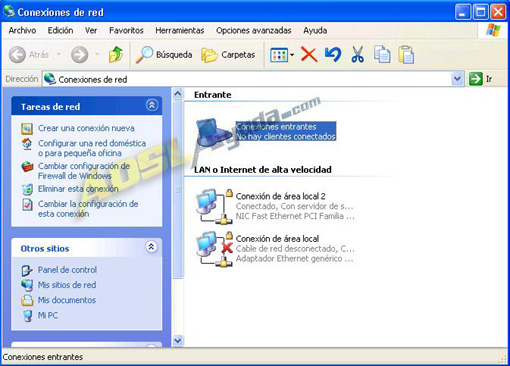Click the red X delete icon
Screen dimensions: 510x366
(309, 54)
